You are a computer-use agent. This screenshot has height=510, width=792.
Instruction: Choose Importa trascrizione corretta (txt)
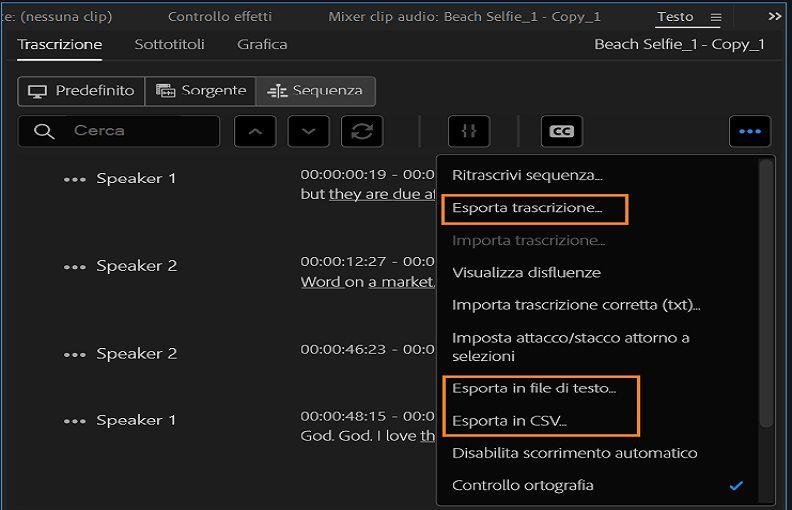pos(576,305)
